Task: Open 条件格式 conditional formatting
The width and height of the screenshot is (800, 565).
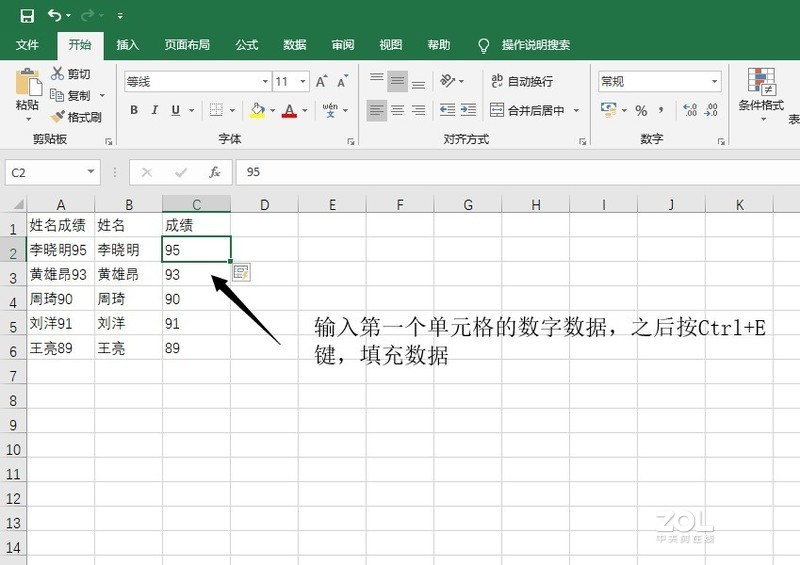Action: [x=761, y=93]
